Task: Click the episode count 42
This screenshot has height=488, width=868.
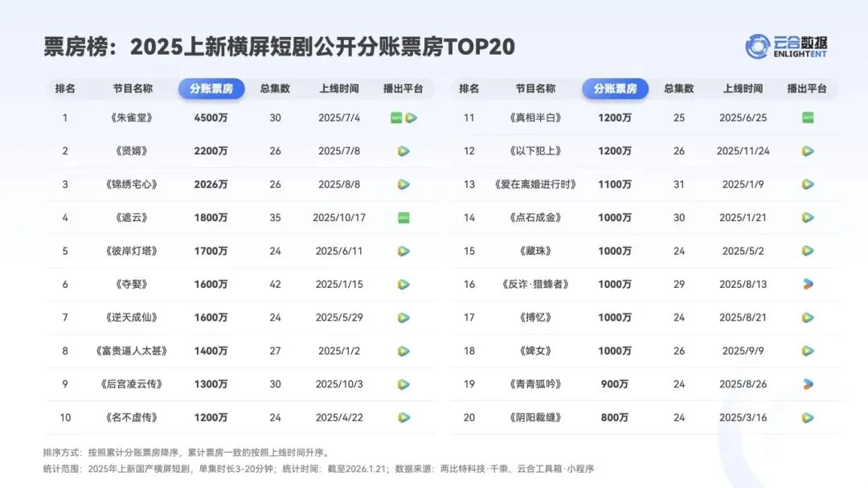Action: pyautogui.click(x=275, y=284)
